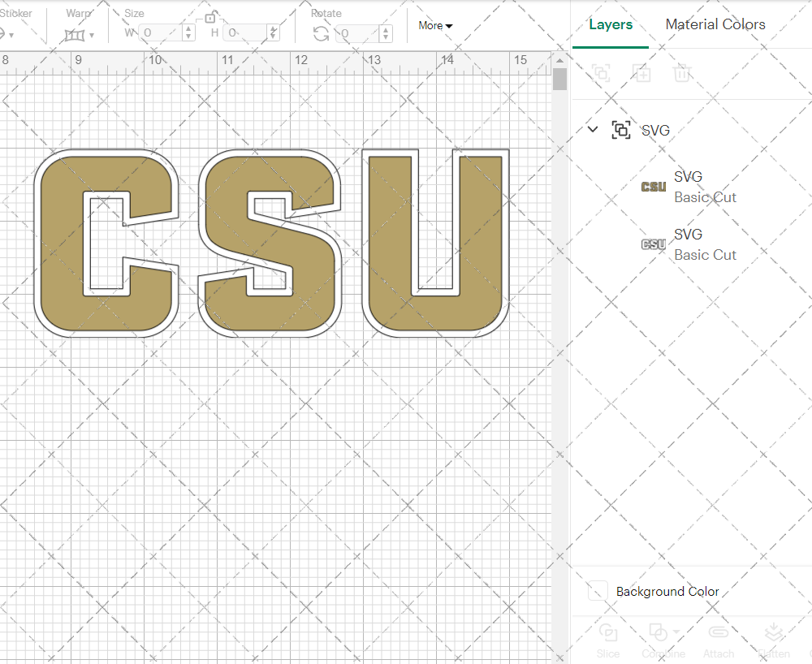The height and width of the screenshot is (664, 812).
Task: Open the Combine menu
Action: pos(663,640)
